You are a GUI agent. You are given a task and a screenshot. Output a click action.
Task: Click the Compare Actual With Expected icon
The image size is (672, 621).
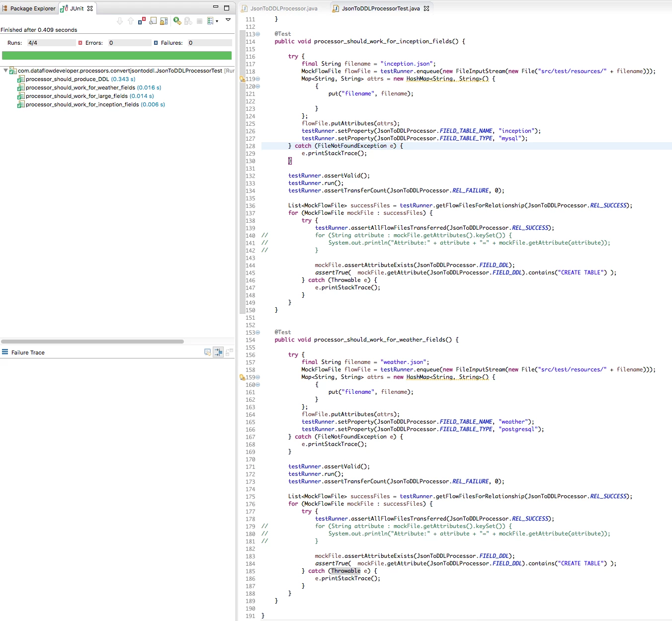(x=229, y=352)
